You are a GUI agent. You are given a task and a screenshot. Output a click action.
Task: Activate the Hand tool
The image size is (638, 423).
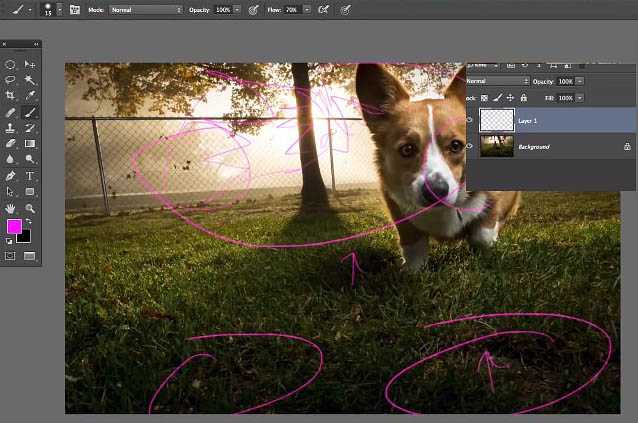(10, 207)
